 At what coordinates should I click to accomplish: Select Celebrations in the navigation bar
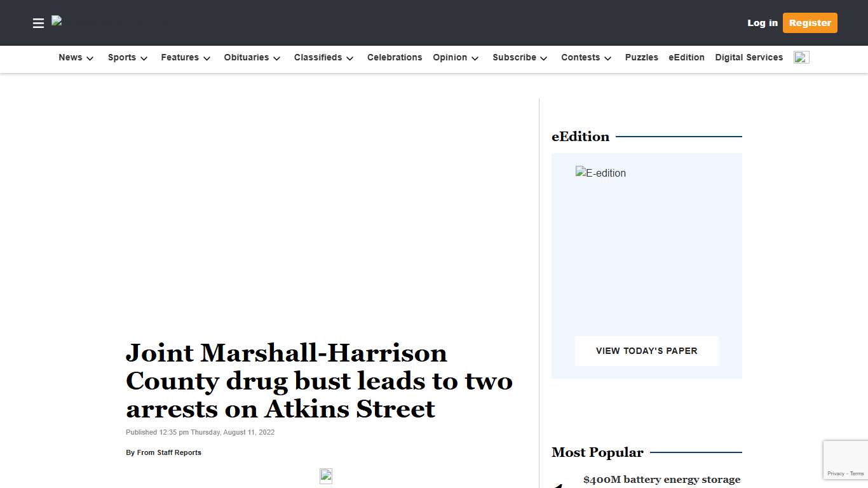[395, 57]
